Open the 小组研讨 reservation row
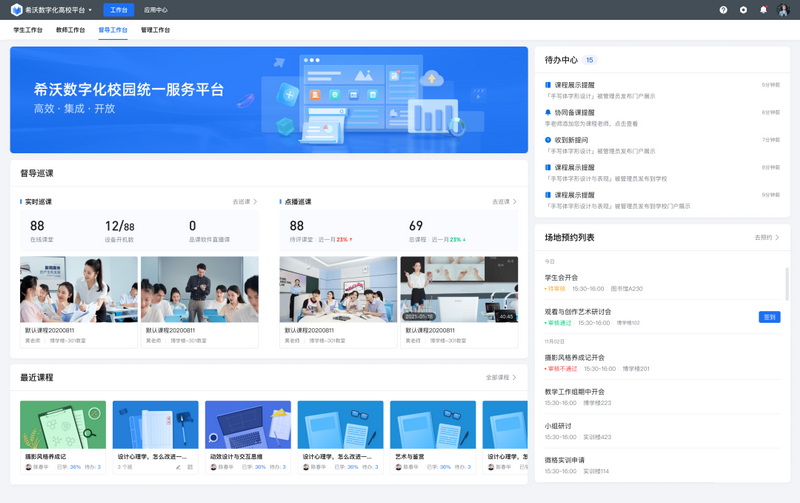 [662, 431]
